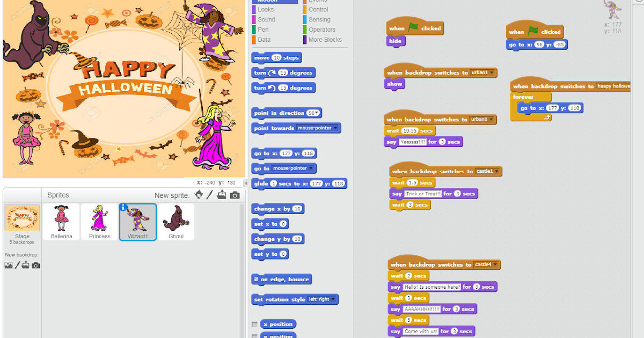This screenshot has width=644, height=338.
Task: Click the hide block in script
Action: click(x=396, y=41)
